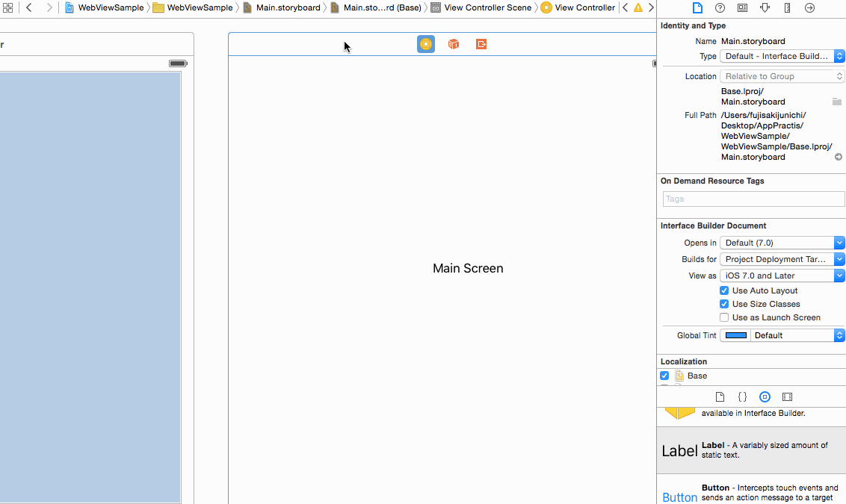The image size is (846, 504).
Task: Open the View as dropdown
Action: coord(782,276)
